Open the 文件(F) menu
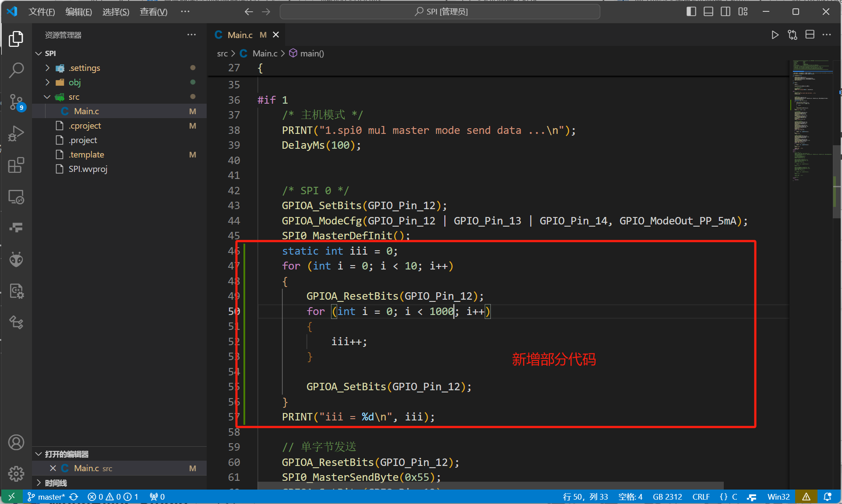The height and width of the screenshot is (504, 842). 42,12
